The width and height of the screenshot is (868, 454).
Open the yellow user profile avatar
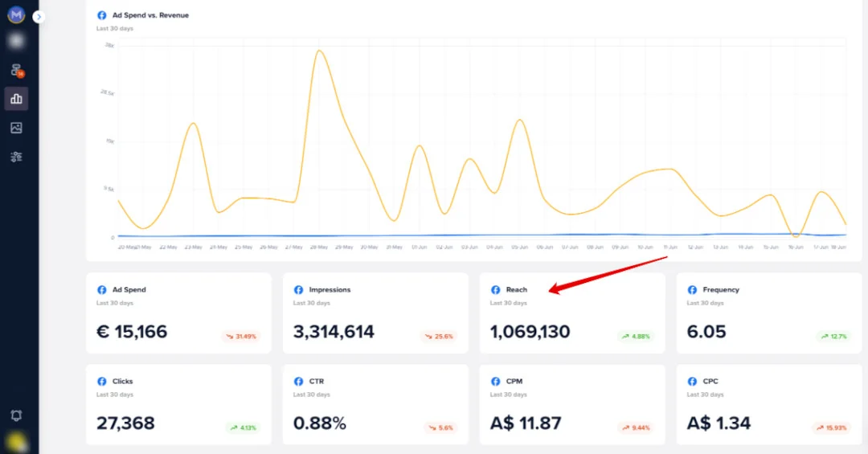[x=16, y=443]
